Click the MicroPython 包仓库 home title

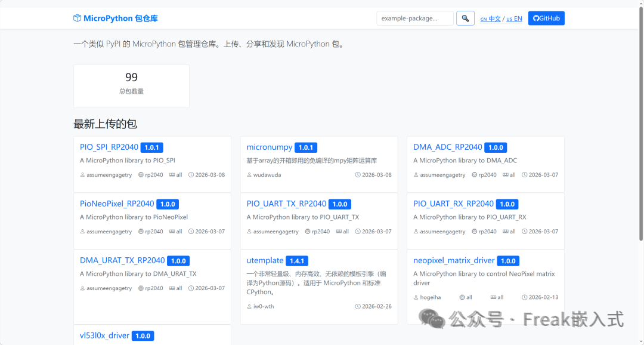tap(120, 19)
